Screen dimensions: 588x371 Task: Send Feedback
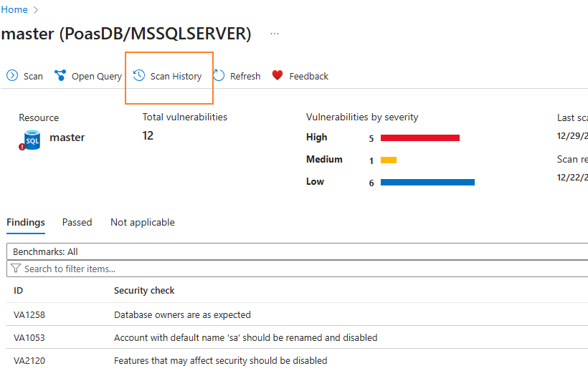tap(300, 76)
